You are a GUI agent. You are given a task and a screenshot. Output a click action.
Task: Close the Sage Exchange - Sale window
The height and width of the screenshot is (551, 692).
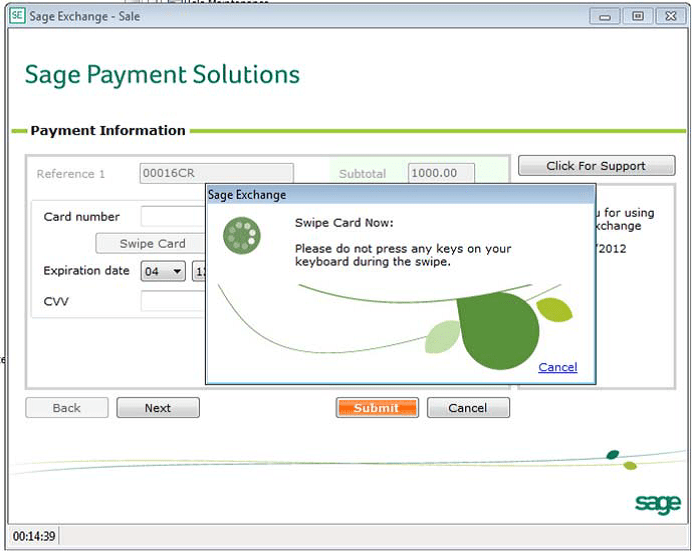point(671,17)
